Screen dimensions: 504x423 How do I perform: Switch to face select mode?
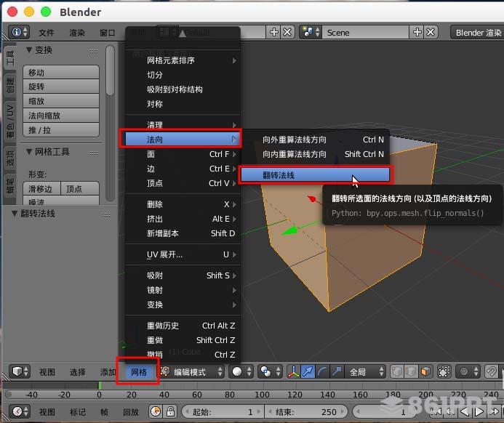tap(425, 372)
